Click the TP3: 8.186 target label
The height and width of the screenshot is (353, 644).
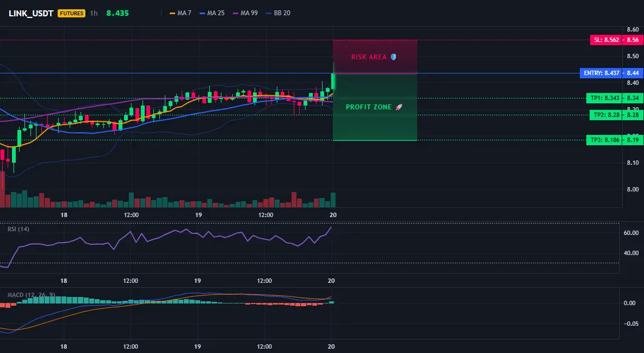point(603,140)
